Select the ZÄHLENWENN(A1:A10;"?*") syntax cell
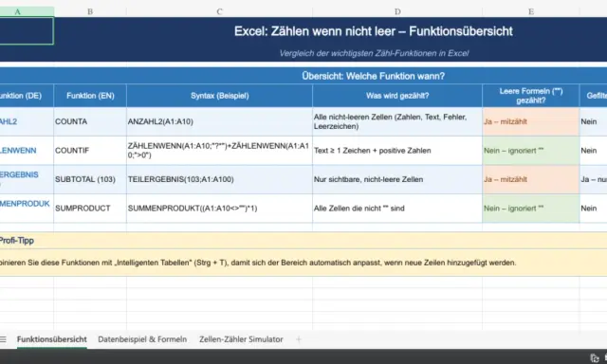Viewport: 607px width, 364px height. click(219, 151)
